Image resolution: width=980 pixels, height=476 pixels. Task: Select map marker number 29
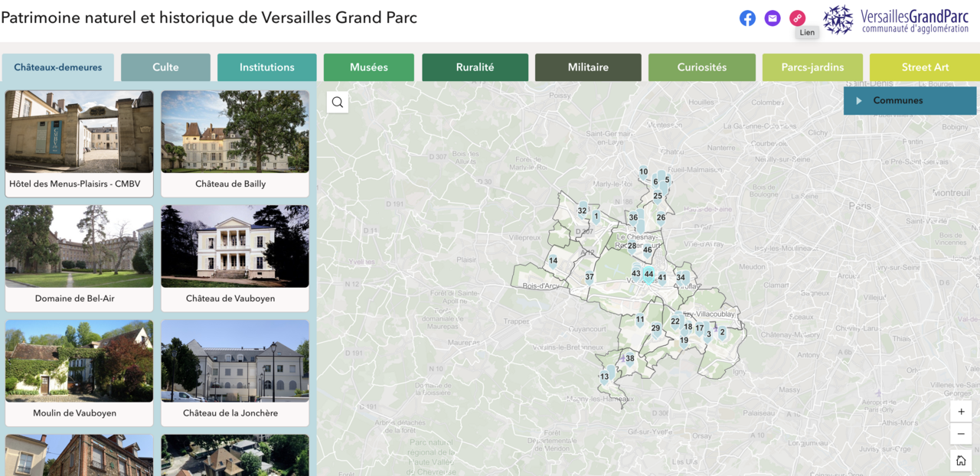point(655,328)
